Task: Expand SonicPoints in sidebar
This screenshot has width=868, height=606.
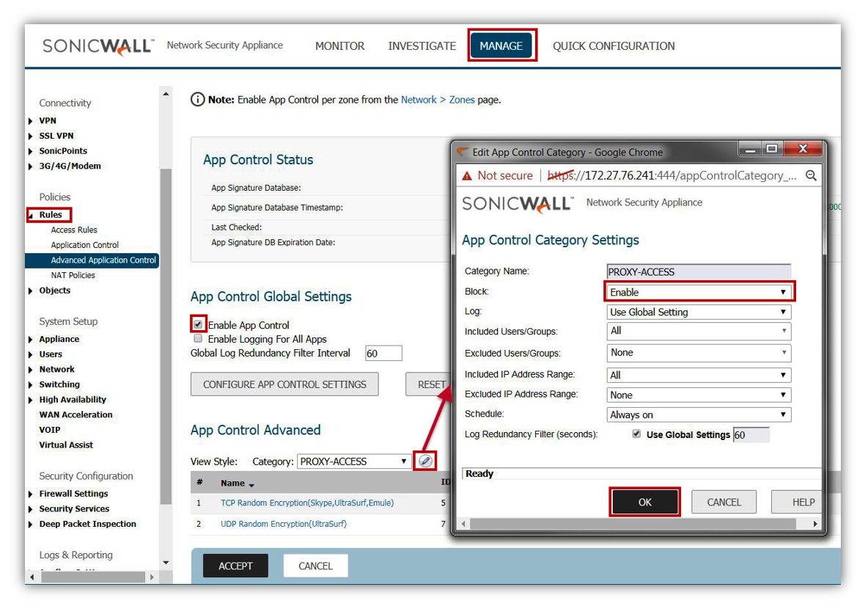Action: point(31,150)
